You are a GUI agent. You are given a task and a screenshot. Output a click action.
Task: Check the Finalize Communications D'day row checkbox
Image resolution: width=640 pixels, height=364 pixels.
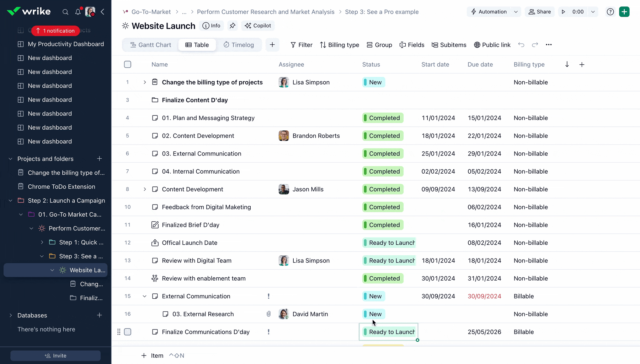coord(128,332)
